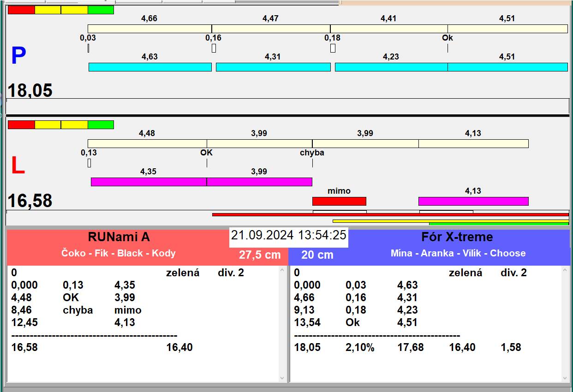This screenshot has width=573, height=392.
Task: Click the green start light in lane L
Action: click(101, 125)
